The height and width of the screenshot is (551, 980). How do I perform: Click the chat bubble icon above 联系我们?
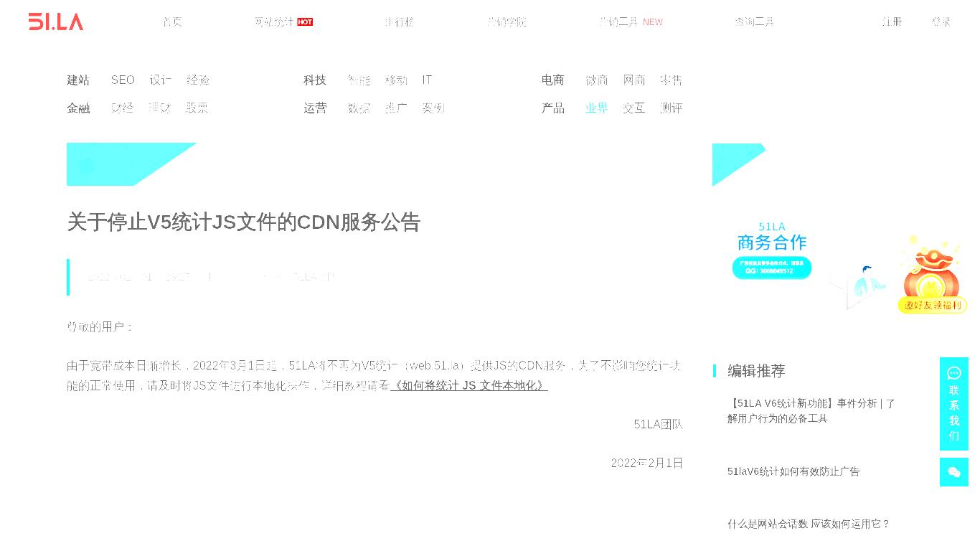(x=954, y=373)
